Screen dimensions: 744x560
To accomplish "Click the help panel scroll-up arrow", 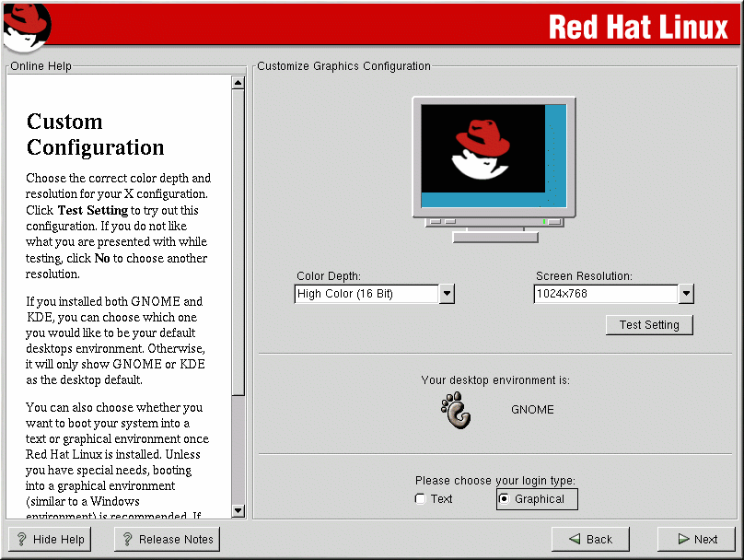I will click(x=238, y=83).
